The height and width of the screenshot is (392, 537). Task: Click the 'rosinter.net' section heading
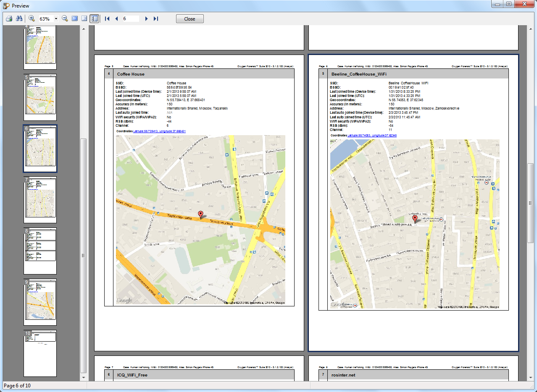click(x=343, y=375)
